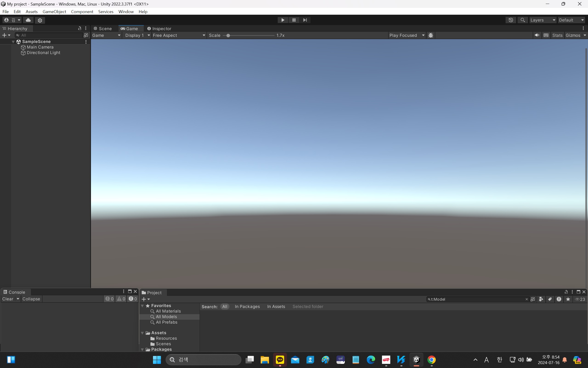Open Undo History clock icon
Screen dimensions: 588x368
coord(511,20)
